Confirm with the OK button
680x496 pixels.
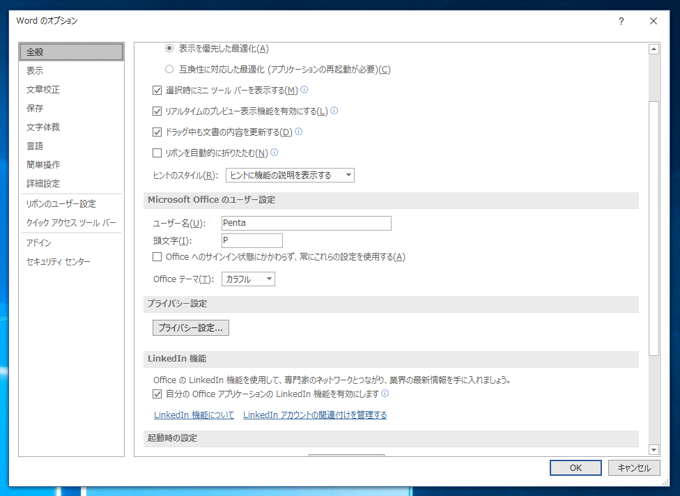point(575,468)
